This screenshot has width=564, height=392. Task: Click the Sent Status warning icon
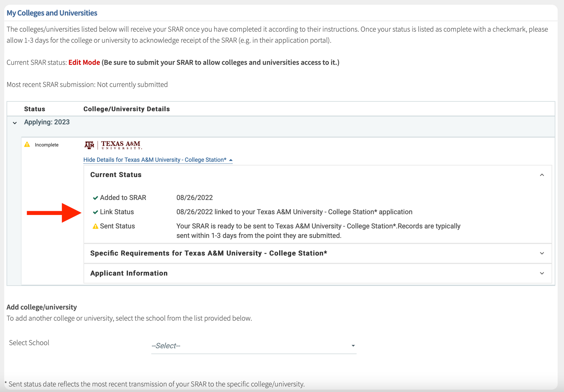[x=95, y=226]
